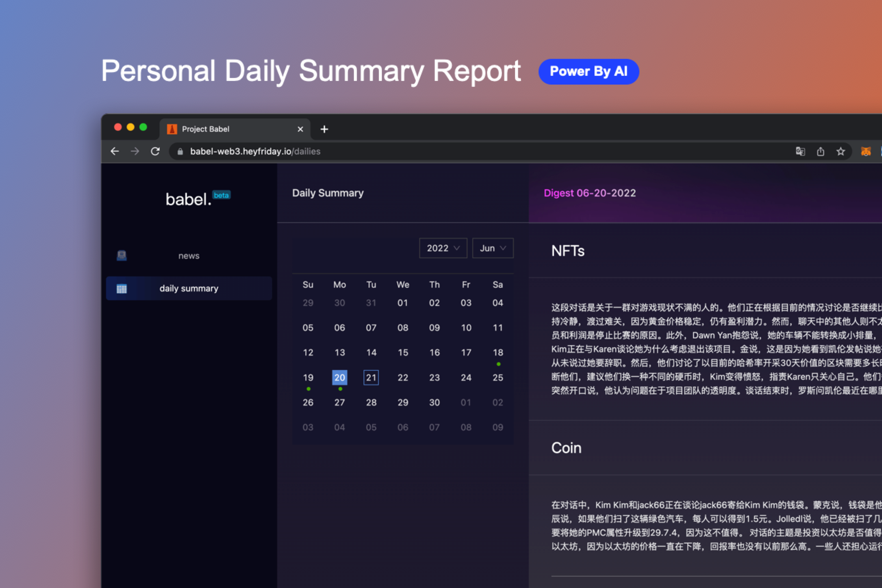882x588 pixels.
Task: Open the MetaMask fox extension
Action: click(x=866, y=151)
